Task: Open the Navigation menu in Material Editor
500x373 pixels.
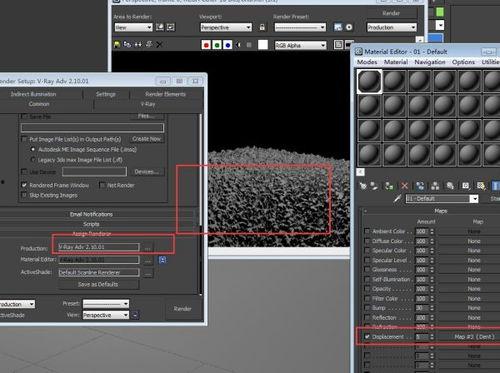Action: (430, 62)
